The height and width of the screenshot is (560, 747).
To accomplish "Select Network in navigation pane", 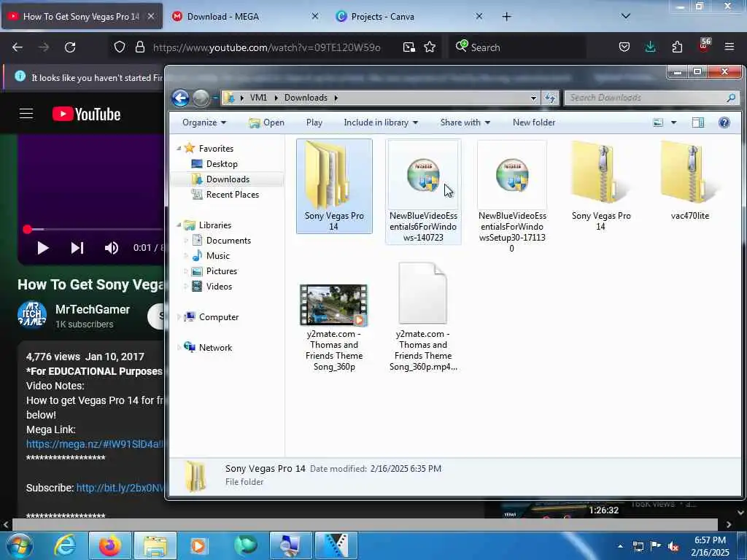I will (215, 348).
